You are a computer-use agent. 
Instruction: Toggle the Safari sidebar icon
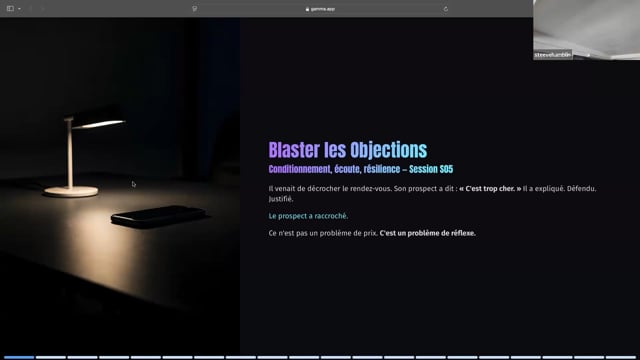tap(10, 9)
